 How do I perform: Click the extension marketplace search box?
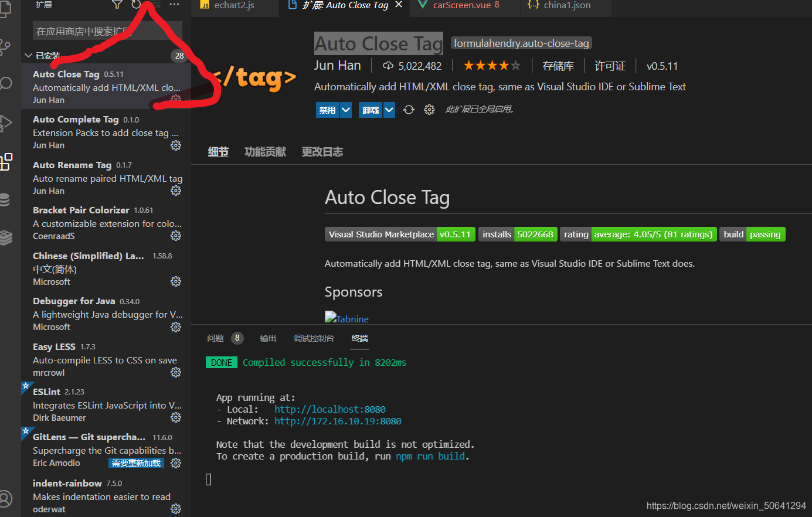107,30
